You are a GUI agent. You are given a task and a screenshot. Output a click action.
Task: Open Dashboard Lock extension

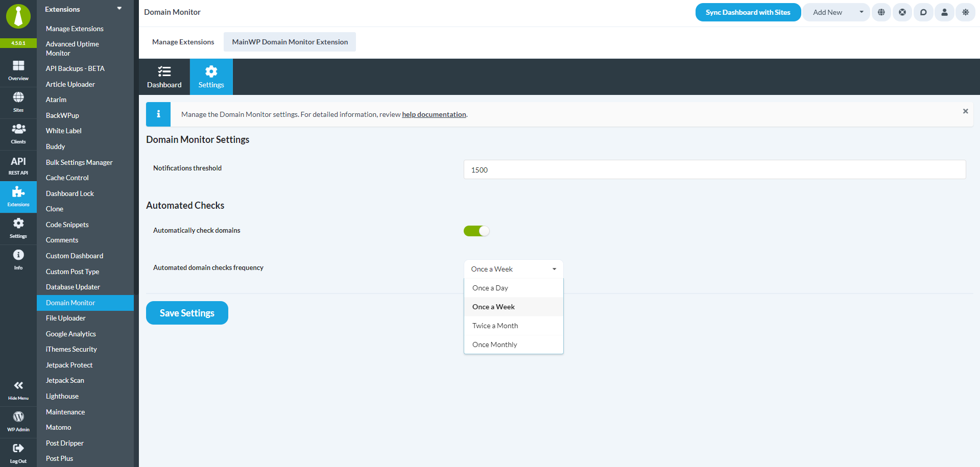coord(70,193)
